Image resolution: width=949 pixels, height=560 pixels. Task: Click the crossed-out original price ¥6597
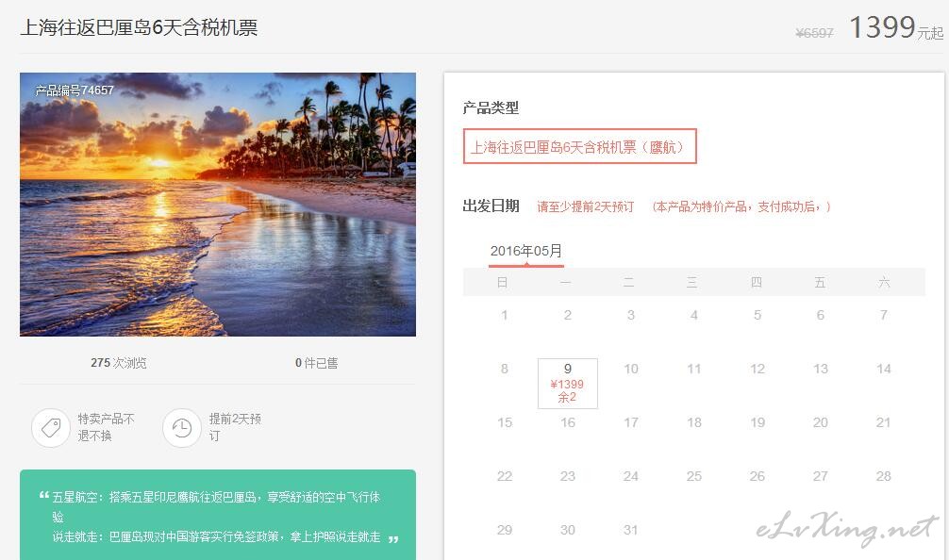pyautogui.click(x=815, y=33)
